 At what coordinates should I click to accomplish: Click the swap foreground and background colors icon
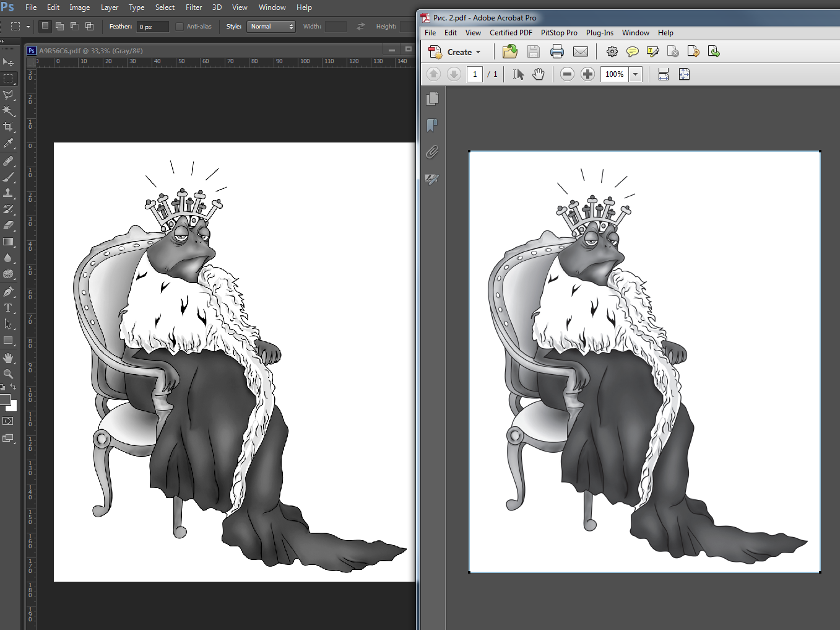(x=13, y=387)
